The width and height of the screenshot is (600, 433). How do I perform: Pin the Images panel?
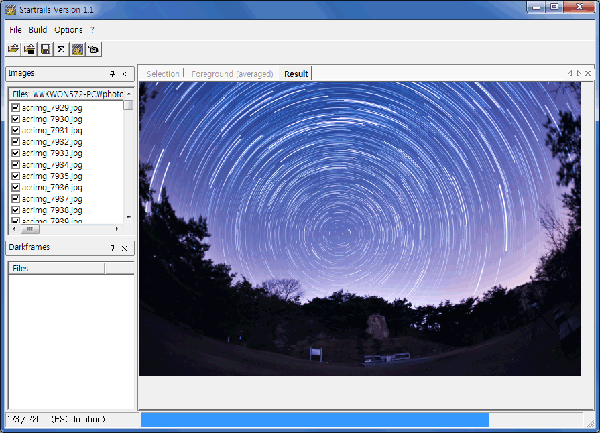(x=112, y=74)
